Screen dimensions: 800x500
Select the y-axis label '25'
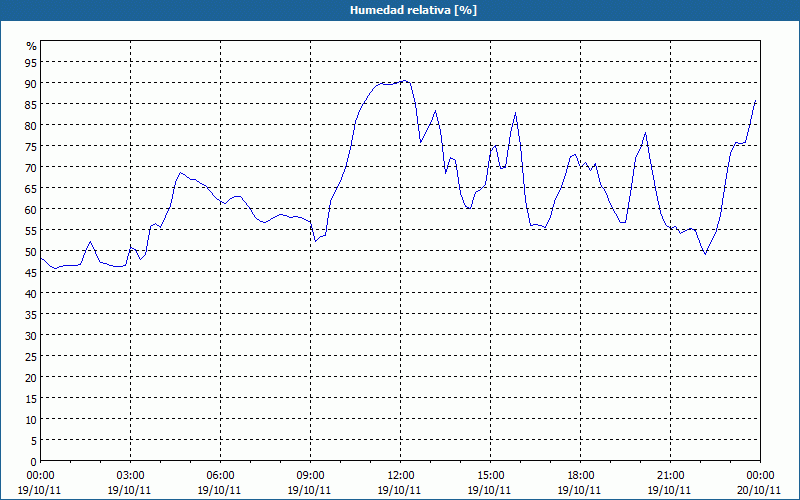(x=32, y=357)
